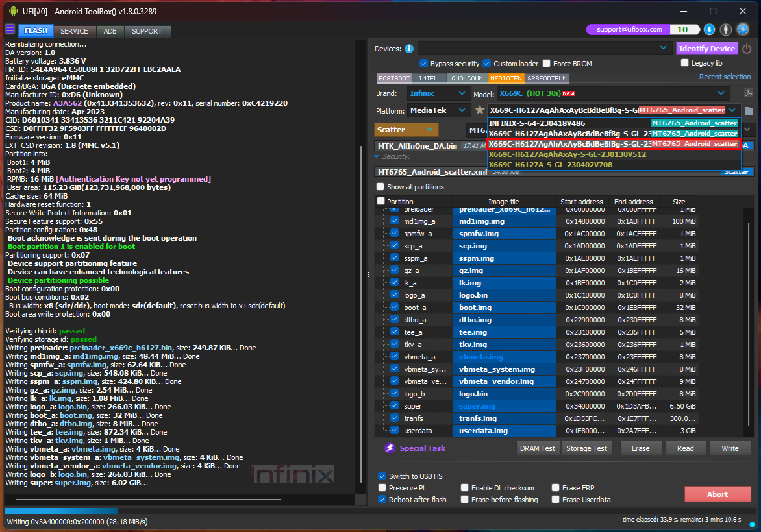This screenshot has width=761, height=532.
Task: Switch to the SERVICE tab
Action: click(x=74, y=31)
